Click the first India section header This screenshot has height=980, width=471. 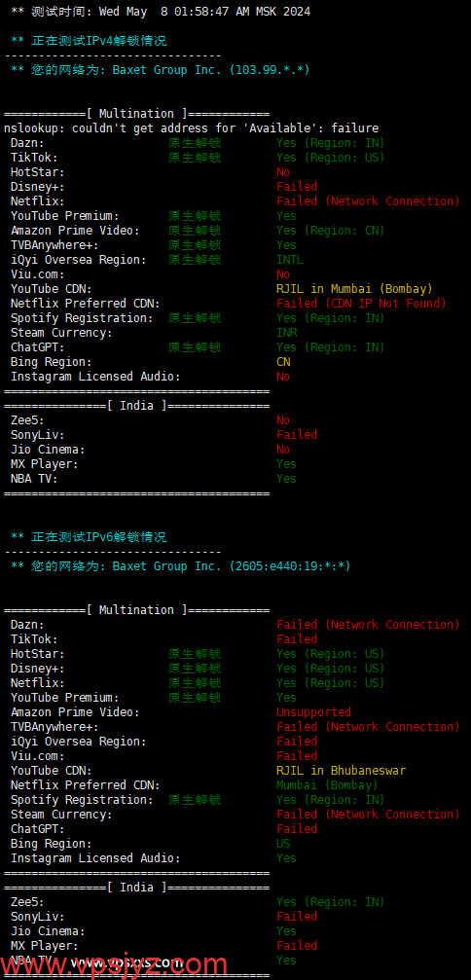137,406
